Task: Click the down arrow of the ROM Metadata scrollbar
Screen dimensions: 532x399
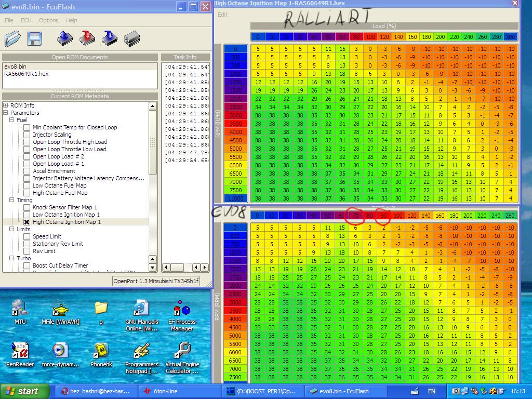Action: tap(153, 268)
